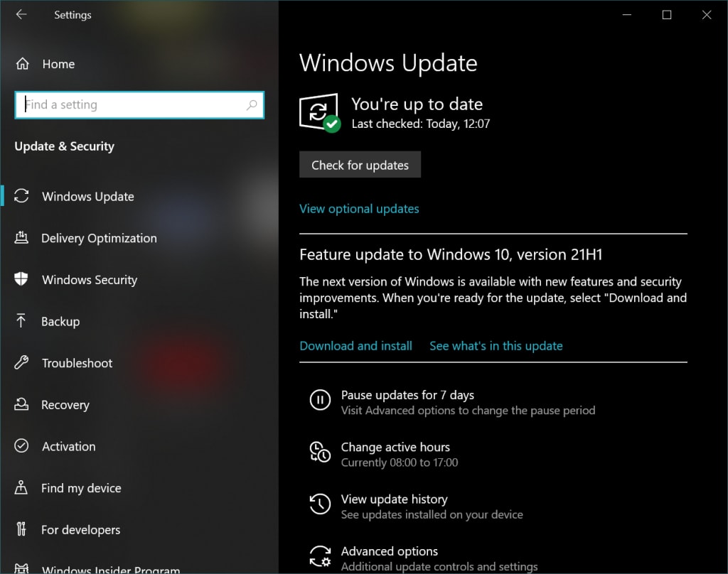Viewport: 728px width, 574px height.
Task: Select Windows Update in the sidebar
Action: [88, 196]
